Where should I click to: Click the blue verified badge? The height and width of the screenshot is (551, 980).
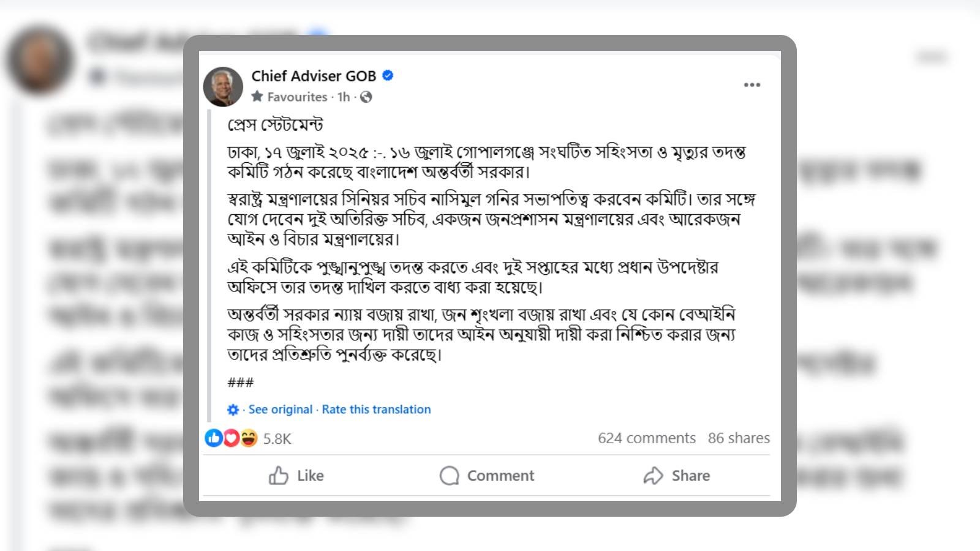pos(388,75)
